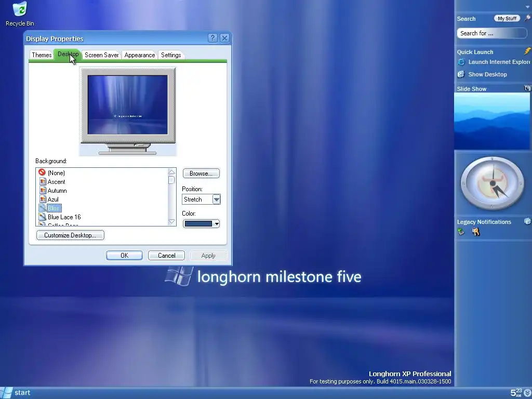532x399 pixels.
Task: Open the Color picker dropdown
Action: point(201,223)
